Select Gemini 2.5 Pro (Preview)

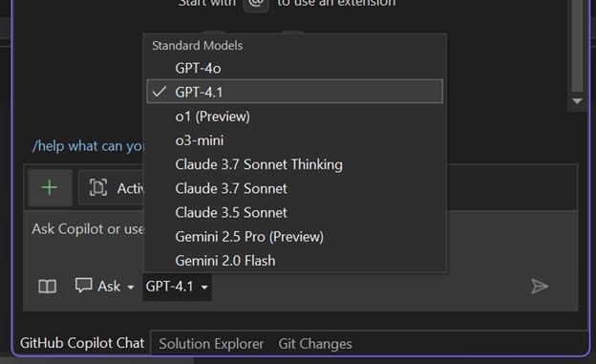(x=294, y=237)
